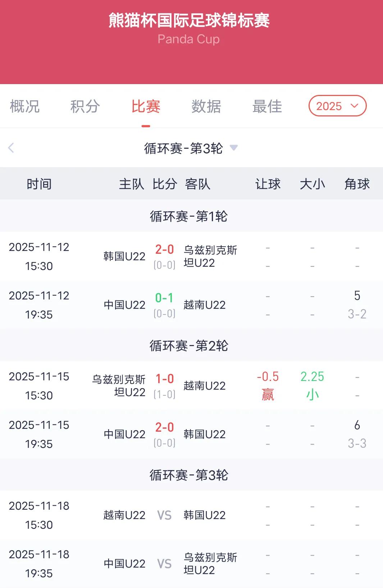Go to previous round with left chevron

click(x=11, y=148)
